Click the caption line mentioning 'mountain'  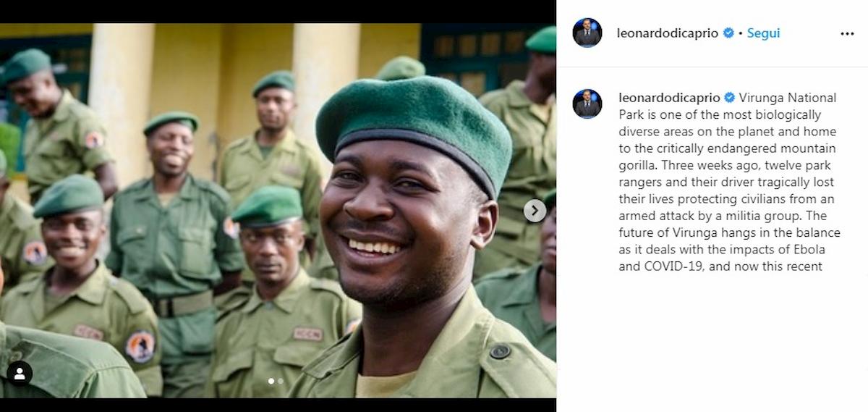pyautogui.click(x=727, y=148)
